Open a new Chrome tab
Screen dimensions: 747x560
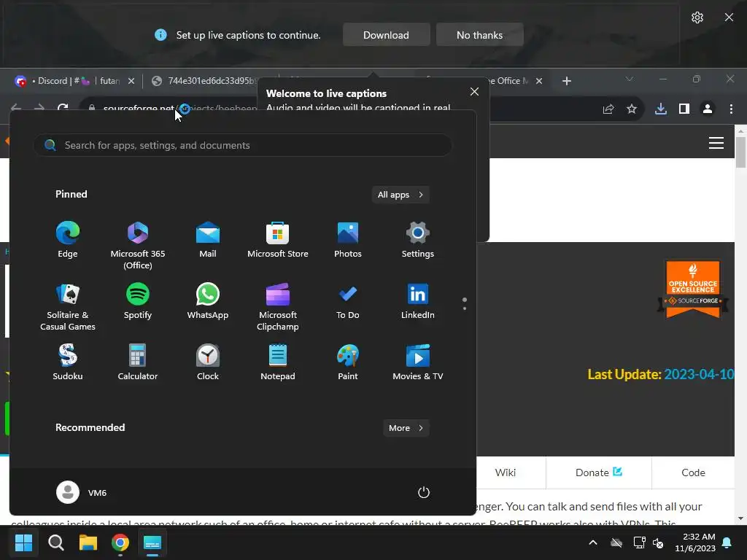(566, 81)
